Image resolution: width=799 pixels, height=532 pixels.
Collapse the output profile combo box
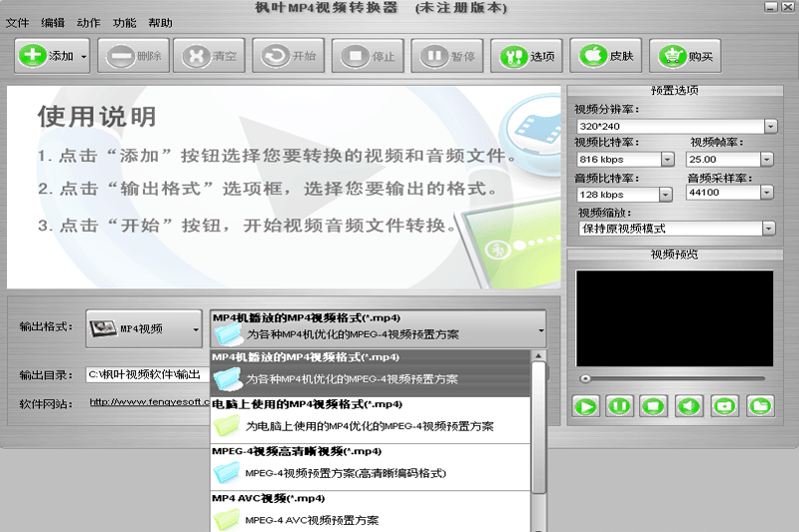540,330
